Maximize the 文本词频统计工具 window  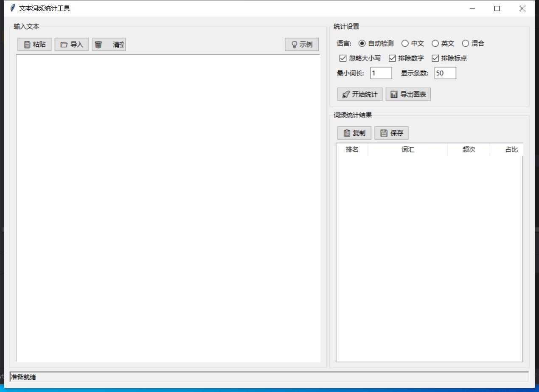pyautogui.click(x=497, y=8)
